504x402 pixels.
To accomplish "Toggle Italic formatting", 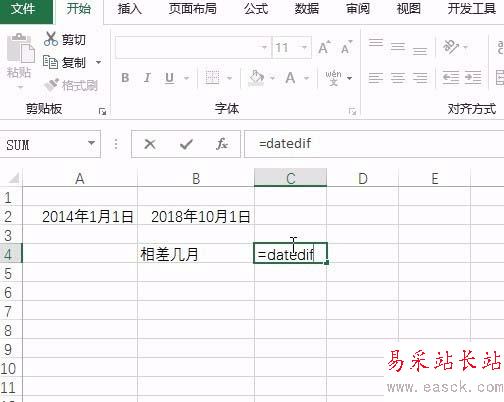I will (x=147, y=78).
